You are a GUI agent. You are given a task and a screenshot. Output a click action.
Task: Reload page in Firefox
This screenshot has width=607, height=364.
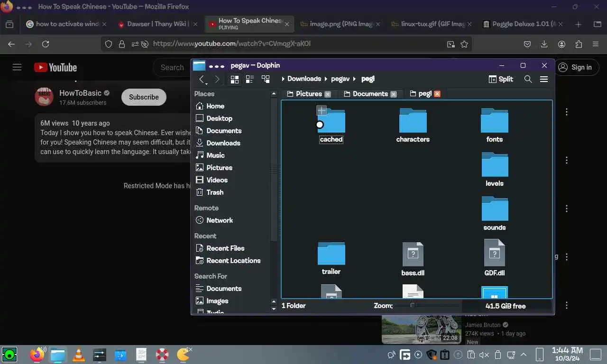[46, 44]
